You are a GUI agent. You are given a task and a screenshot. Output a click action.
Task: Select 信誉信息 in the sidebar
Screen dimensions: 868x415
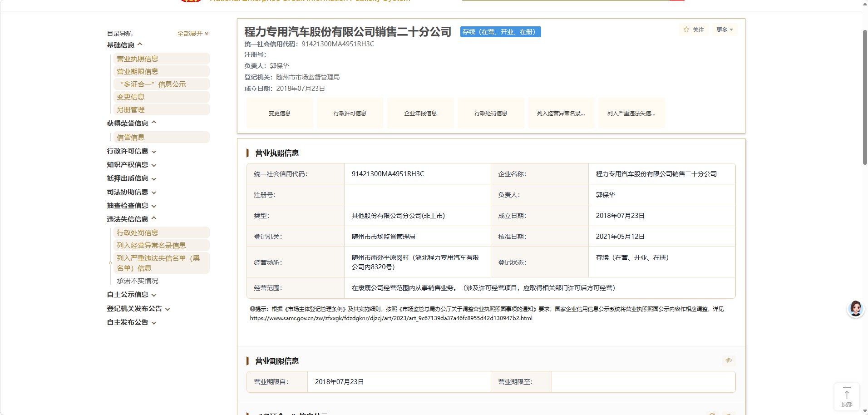click(x=162, y=137)
